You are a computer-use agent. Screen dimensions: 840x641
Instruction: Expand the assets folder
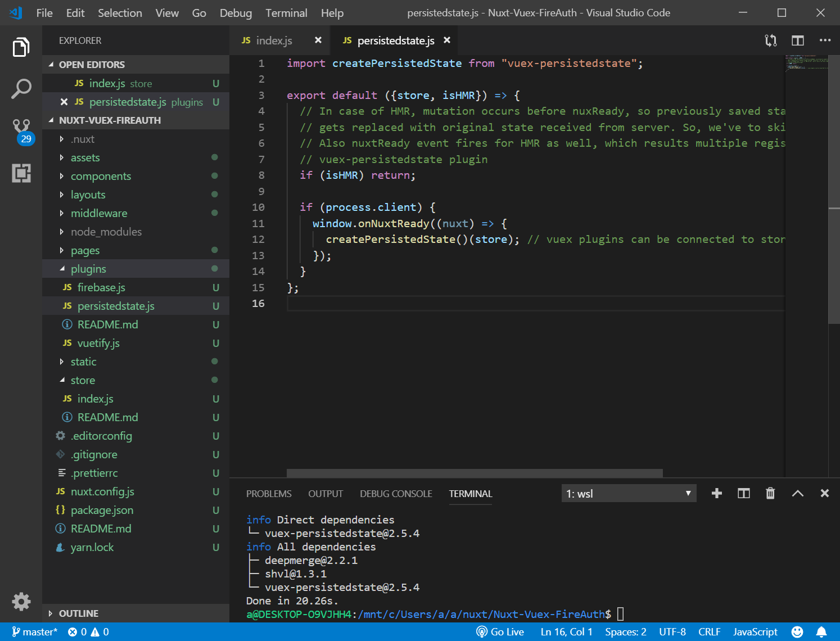(x=136, y=157)
